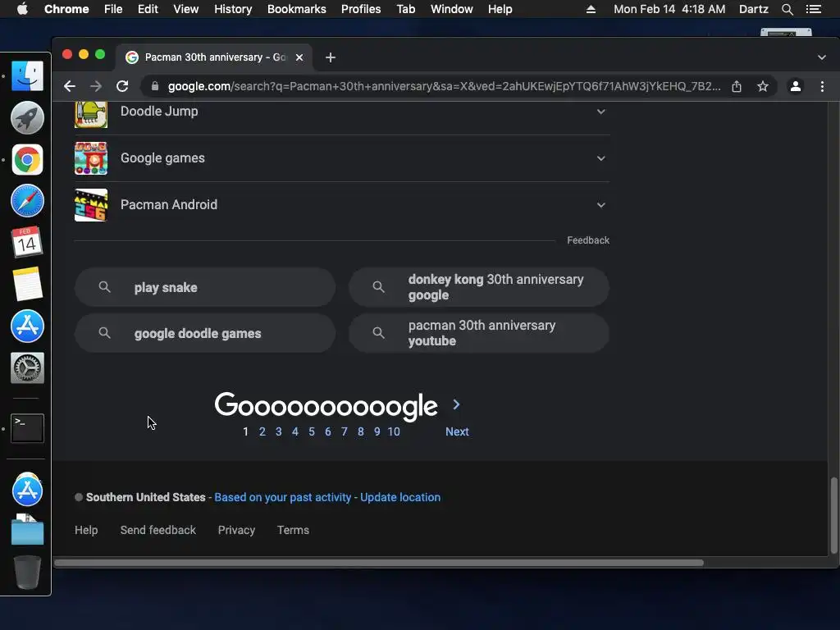The height and width of the screenshot is (630, 840).
Task: Click the horizontal scrollbar at bottom
Action: point(379,563)
